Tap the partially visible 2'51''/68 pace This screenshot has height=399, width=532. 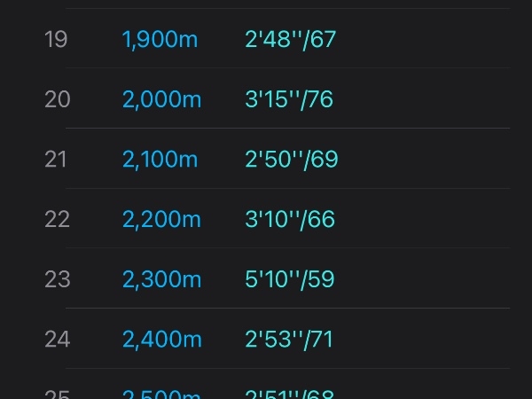289,395
